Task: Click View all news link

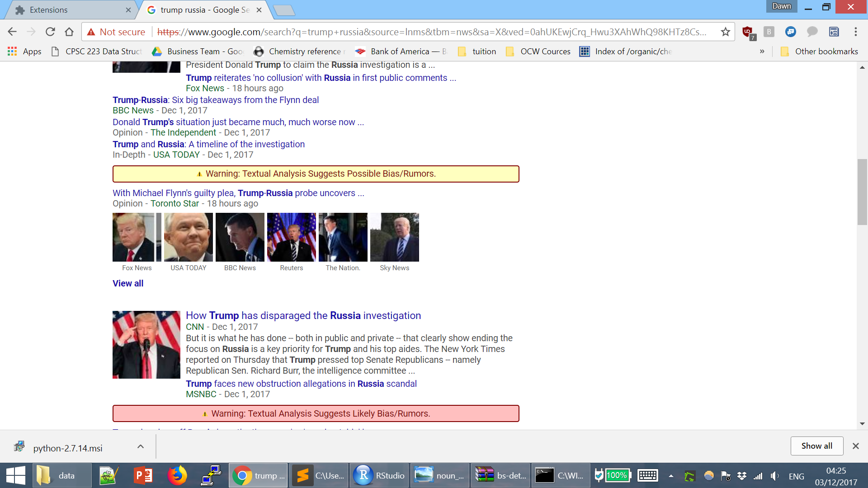Action: [x=128, y=283]
